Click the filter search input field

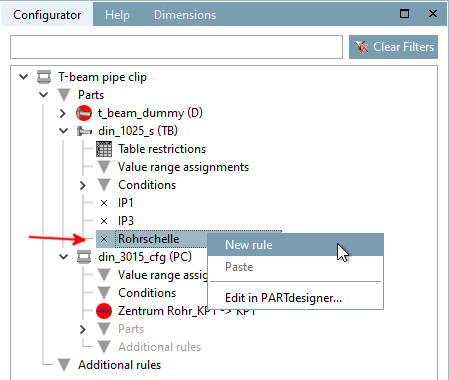coord(176,47)
